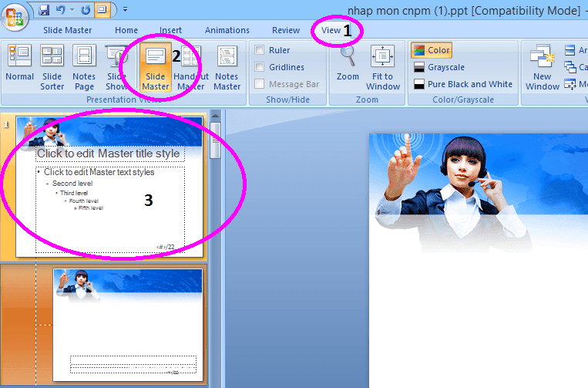Switch to Grayscale view mode
This screenshot has height=388, width=588.
(x=439, y=67)
